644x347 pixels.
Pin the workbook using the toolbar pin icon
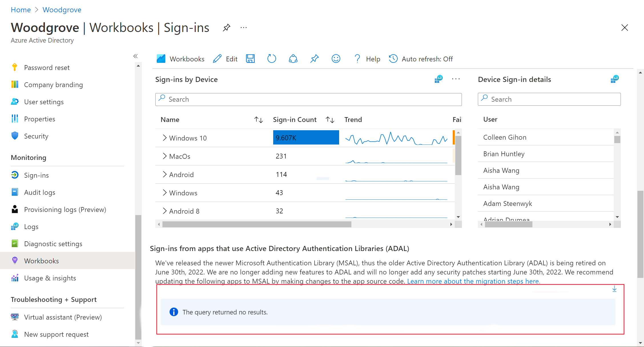[315, 59]
